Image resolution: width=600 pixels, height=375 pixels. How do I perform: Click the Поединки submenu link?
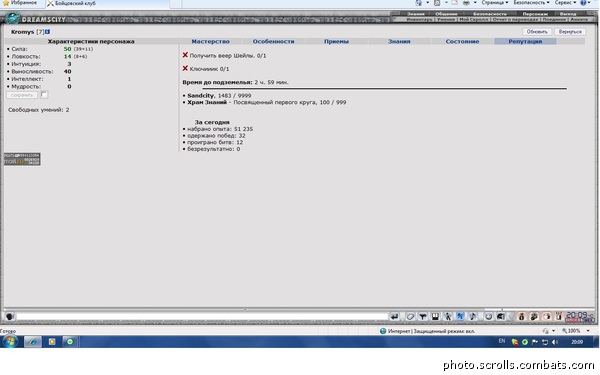(554, 19)
